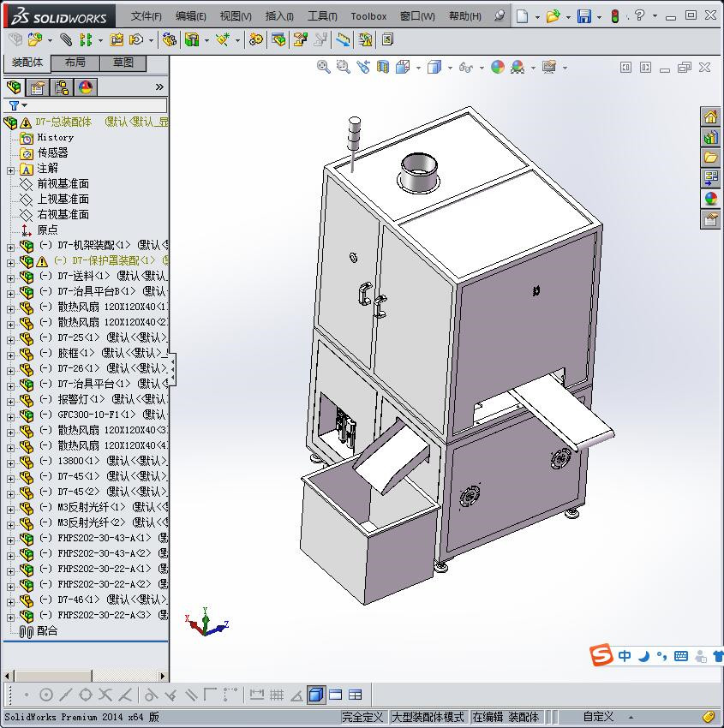Toggle the FeatureManager filter funnel

coord(15,104)
